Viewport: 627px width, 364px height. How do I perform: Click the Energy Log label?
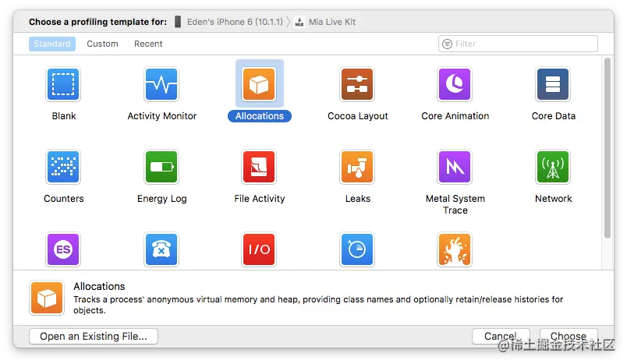pos(162,199)
